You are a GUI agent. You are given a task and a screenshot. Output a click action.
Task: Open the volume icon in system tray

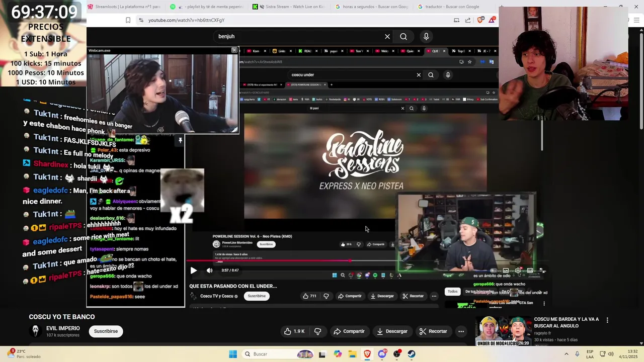click(611, 354)
